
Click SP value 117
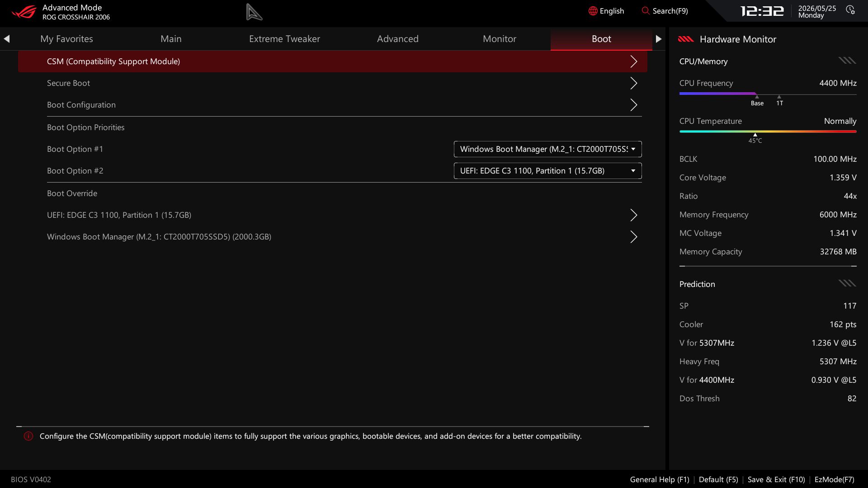849,306
